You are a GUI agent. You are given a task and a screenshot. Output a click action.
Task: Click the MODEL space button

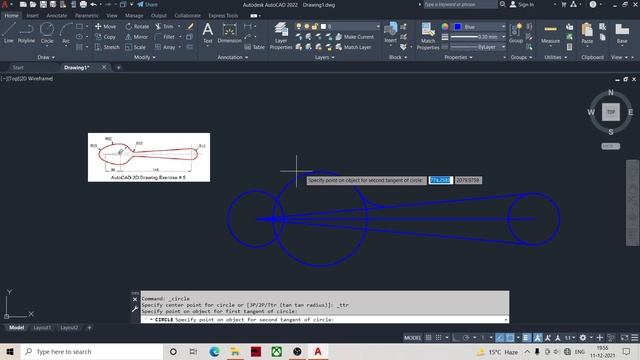pyautogui.click(x=412, y=338)
